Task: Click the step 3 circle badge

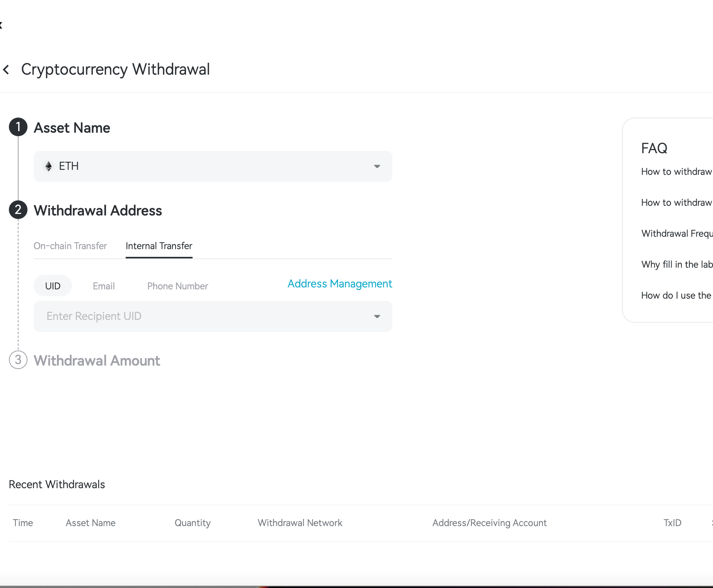Action: coord(18,360)
